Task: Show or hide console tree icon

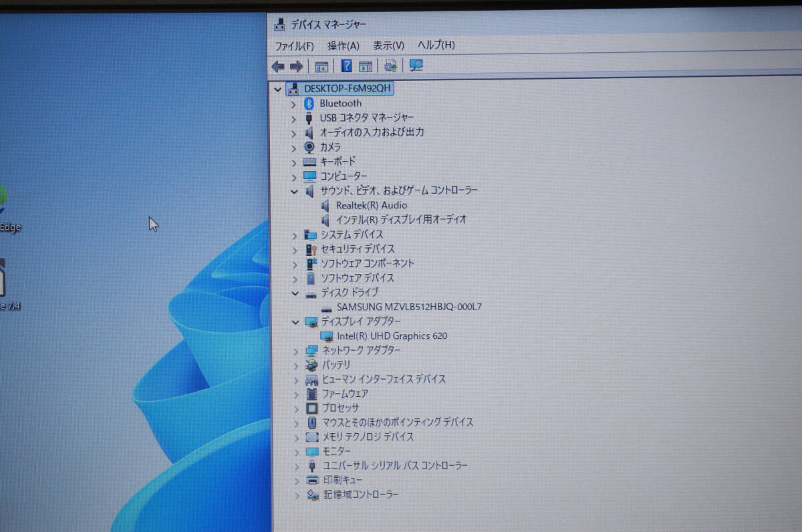Action: pyautogui.click(x=322, y=66)
